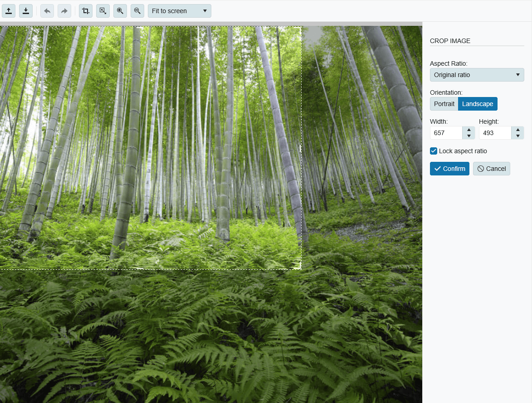Click the Height input field
The image size is (532, 403).
point(495,133)
